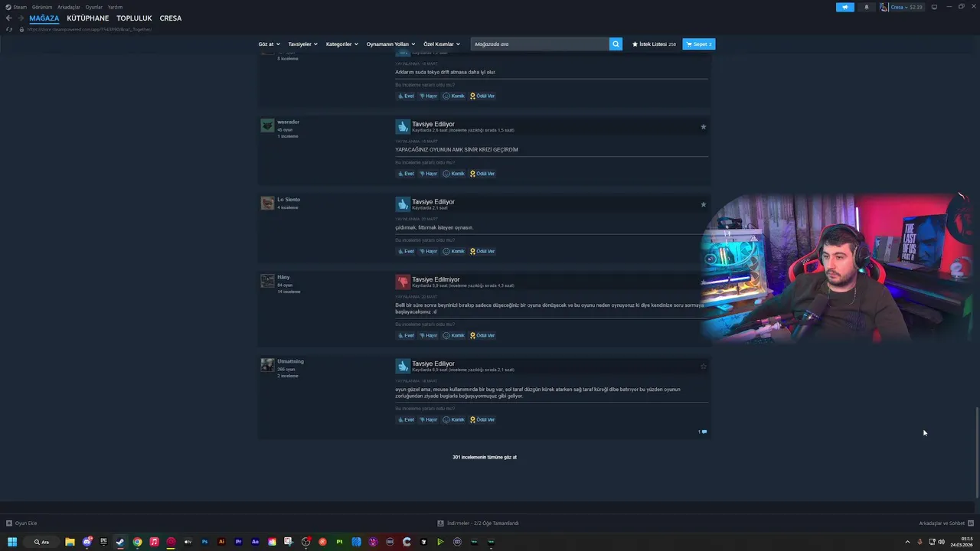Click the Windows taskbar Ara search box
Screen dimensions: 980x551
pyautogui.click(x=41, y=542)
